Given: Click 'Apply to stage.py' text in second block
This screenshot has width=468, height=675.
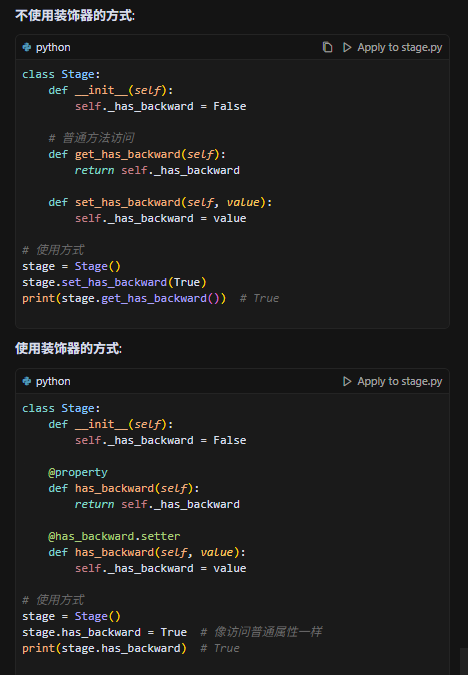Looking at the screenshot, I should tap(400, 381).
